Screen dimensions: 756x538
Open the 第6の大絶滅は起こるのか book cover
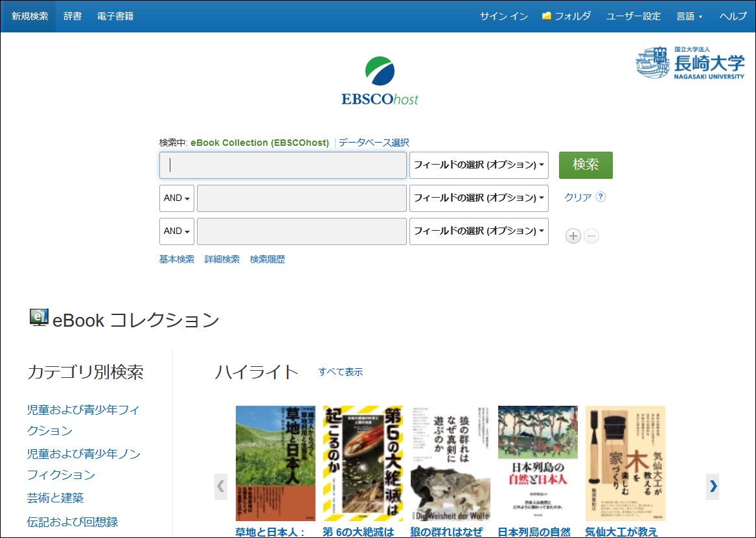pos(363,463)
